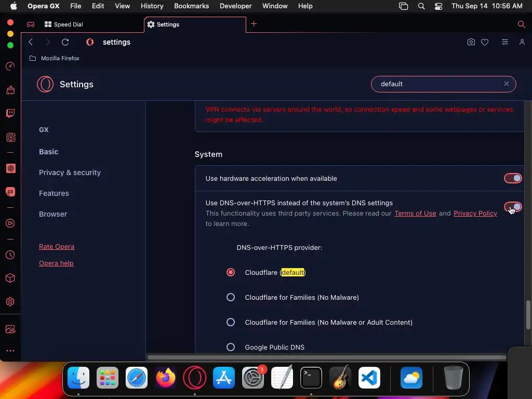Open the Mozilla Firefox bookmarks folder
This screenshot has height=399, width=532.
point(54,58)
